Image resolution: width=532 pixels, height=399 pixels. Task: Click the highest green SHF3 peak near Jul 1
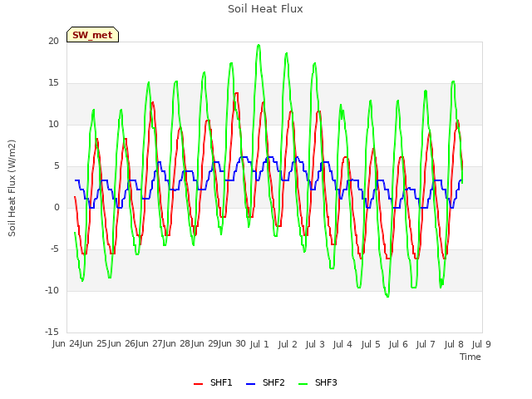(x=259, y=45)
